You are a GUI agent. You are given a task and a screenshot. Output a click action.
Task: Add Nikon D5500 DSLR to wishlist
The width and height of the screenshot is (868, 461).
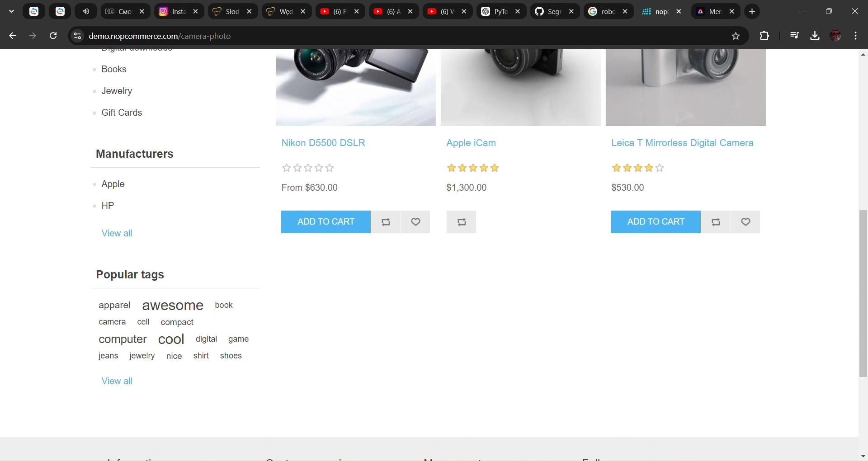tap(415, 222)
